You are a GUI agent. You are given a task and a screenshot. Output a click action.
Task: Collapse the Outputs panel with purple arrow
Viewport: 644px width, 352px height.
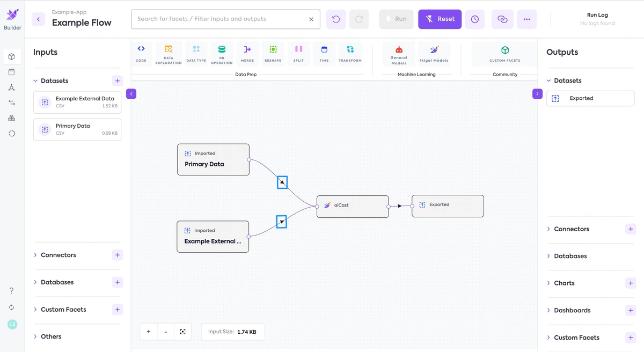[x=537, y=94]
